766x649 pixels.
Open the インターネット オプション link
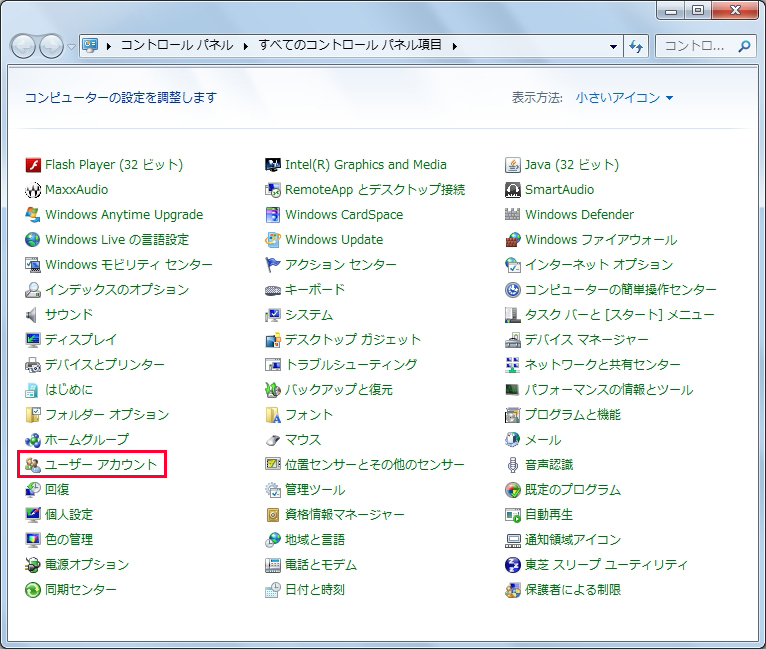[x=599, y=265]
